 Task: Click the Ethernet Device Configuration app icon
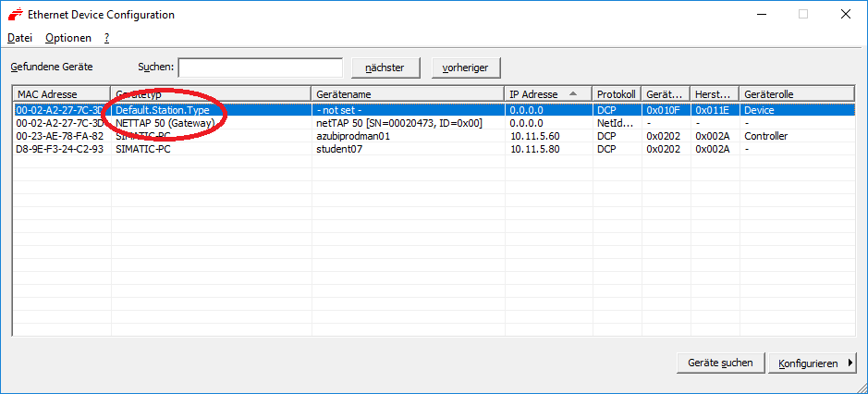coord(15,15)
